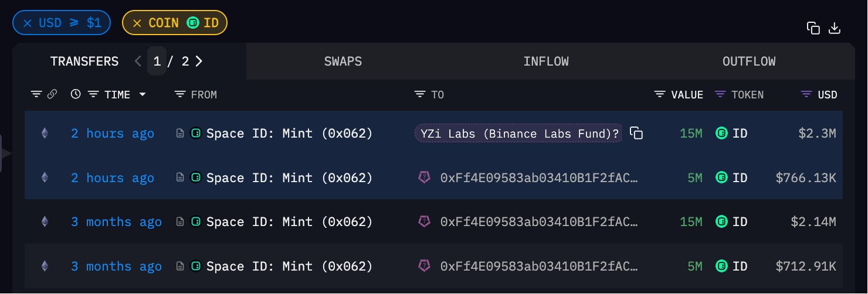This screenshot has height=294, width=868.
Task: Click the clock icon beside TIME
Action: click(x=75, y=94)
